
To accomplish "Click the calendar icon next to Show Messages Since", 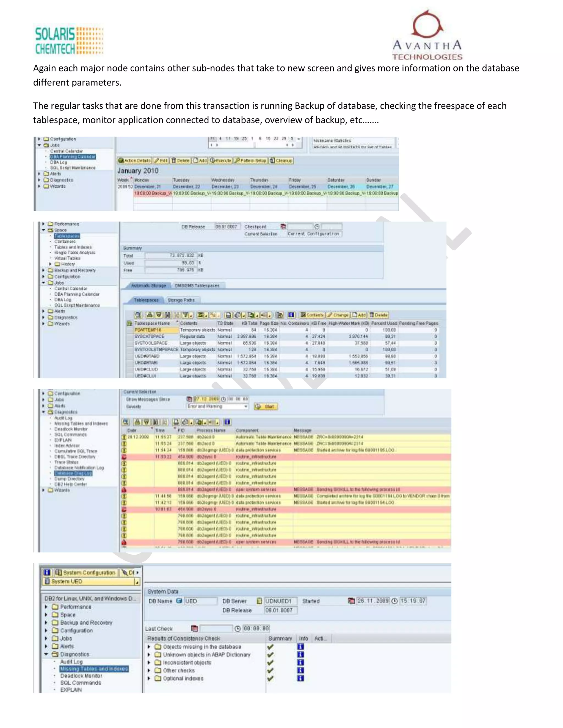I will point(189,399).
